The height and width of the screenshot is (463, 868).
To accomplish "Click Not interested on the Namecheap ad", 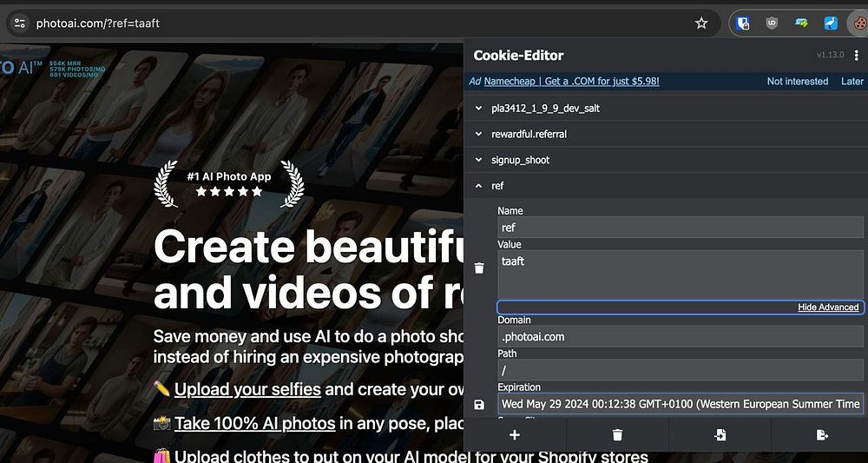I will [797, 81].
